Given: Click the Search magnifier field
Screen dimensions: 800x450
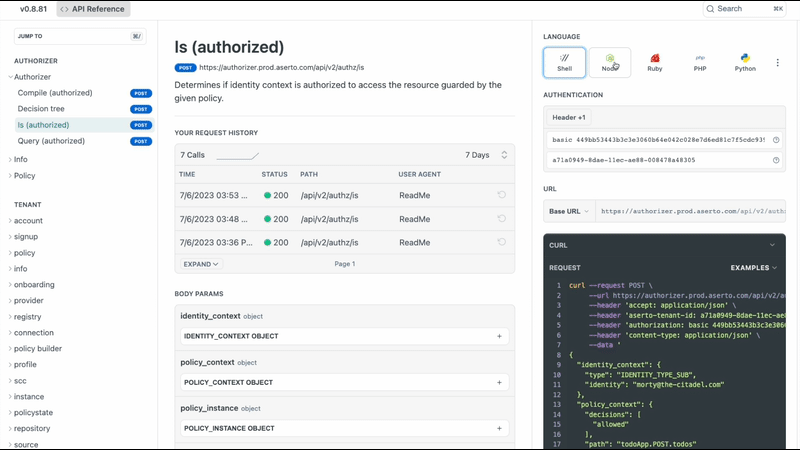Looking at the screenshot, I should (744, 9).
